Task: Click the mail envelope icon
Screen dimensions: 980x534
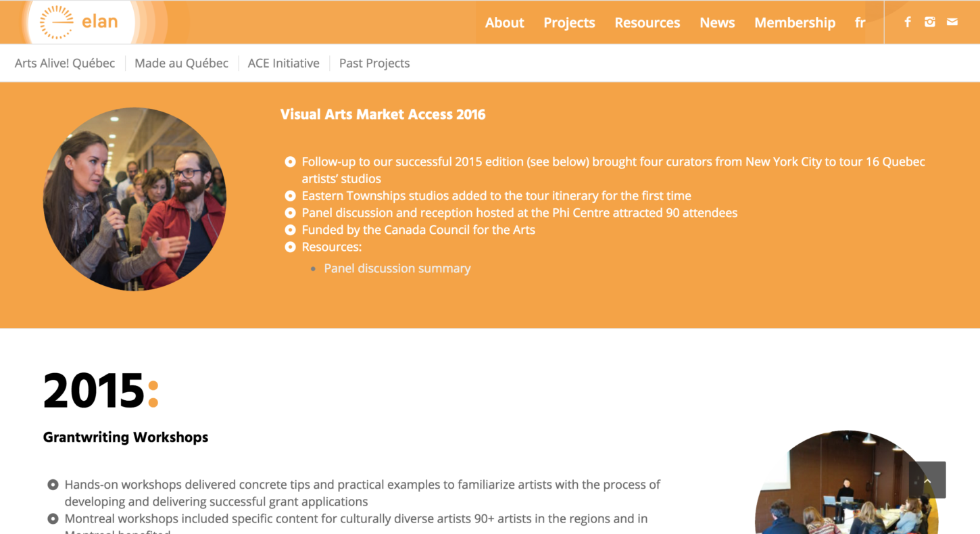Action: coord(952,22)
